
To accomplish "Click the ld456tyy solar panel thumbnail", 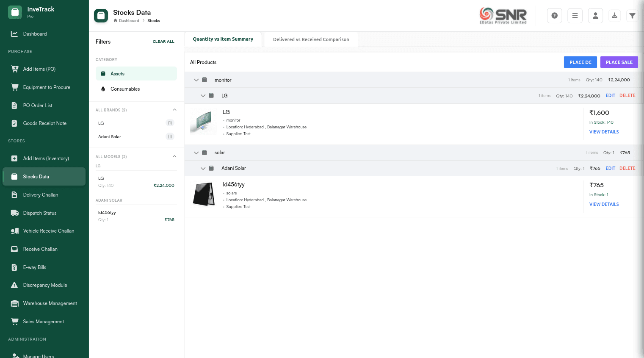I will pos(204,194).
